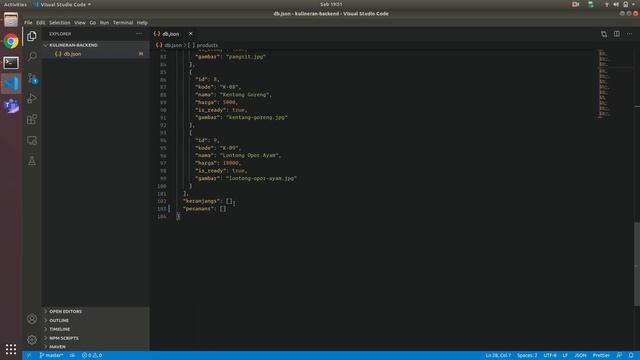Screen dimensions: 640x360
Task: Open the Terminal menu
Action: [x=123, y=22]
